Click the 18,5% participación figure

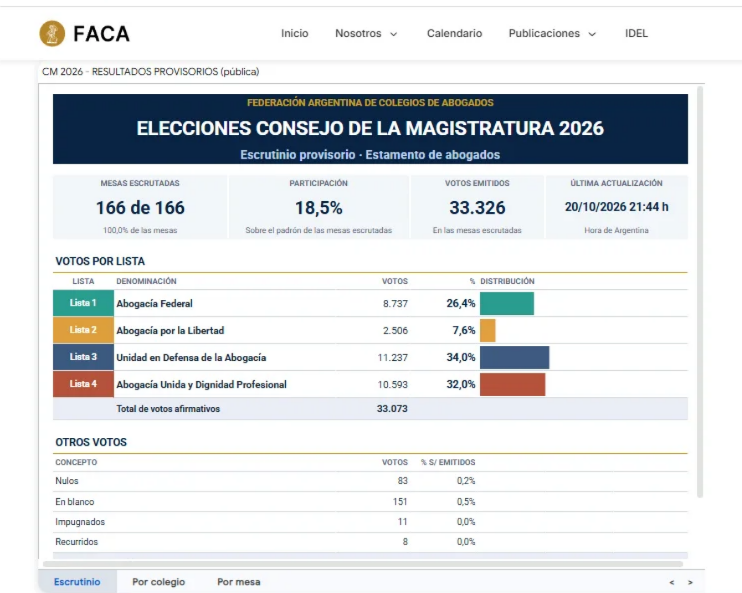(x=318, y=208)
